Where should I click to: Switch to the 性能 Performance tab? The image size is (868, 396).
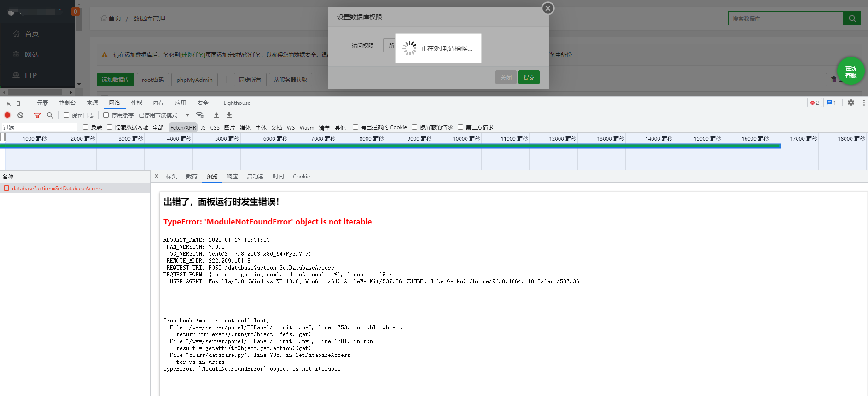click(x=136, y=103)
